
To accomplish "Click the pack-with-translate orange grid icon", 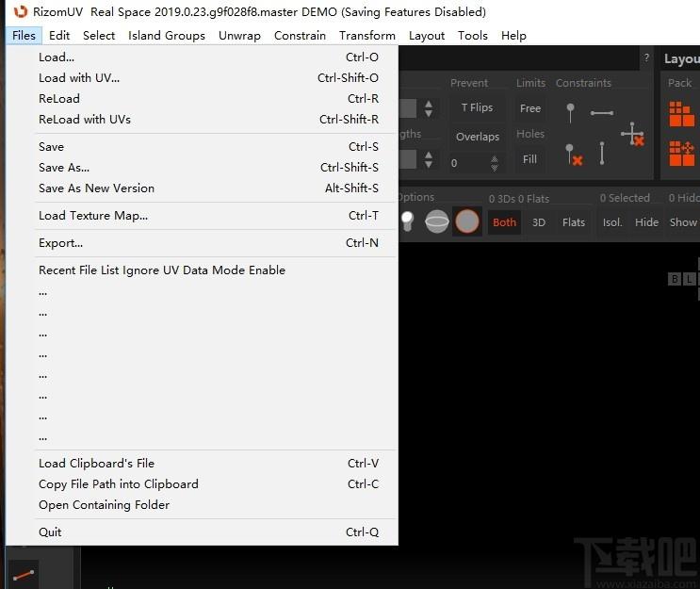I will (x=681, y=154).
